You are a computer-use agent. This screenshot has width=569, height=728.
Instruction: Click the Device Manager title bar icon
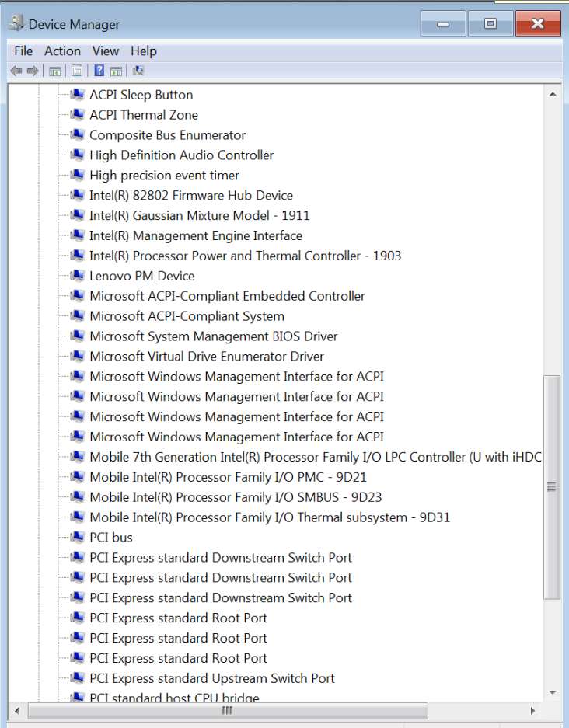coord(16,23)
